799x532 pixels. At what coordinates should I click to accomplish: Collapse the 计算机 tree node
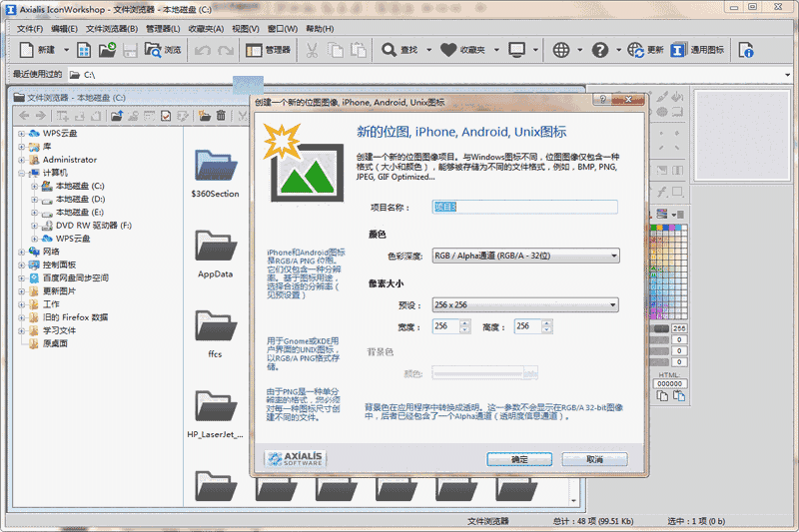[21, 173]
